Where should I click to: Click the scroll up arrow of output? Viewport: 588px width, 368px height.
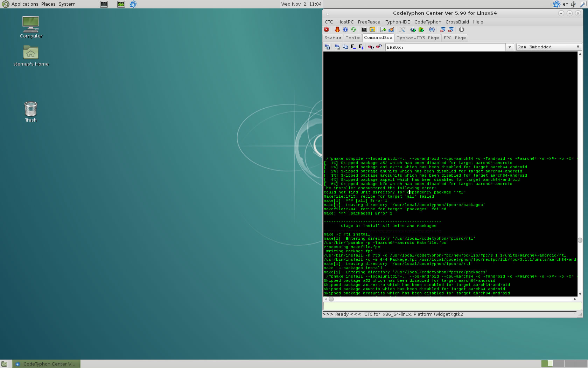(x=580, y=54)
